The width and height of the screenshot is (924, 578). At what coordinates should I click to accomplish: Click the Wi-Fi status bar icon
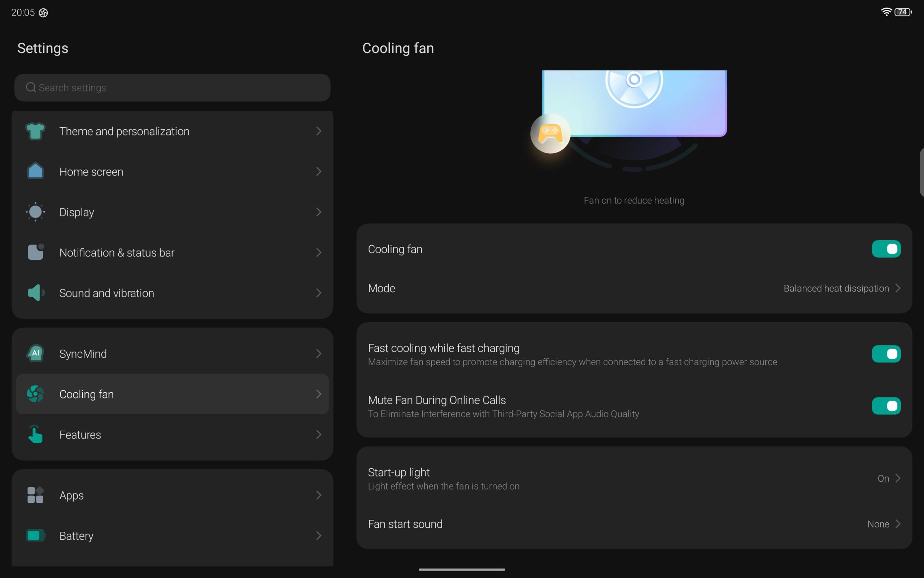point(886,12)
